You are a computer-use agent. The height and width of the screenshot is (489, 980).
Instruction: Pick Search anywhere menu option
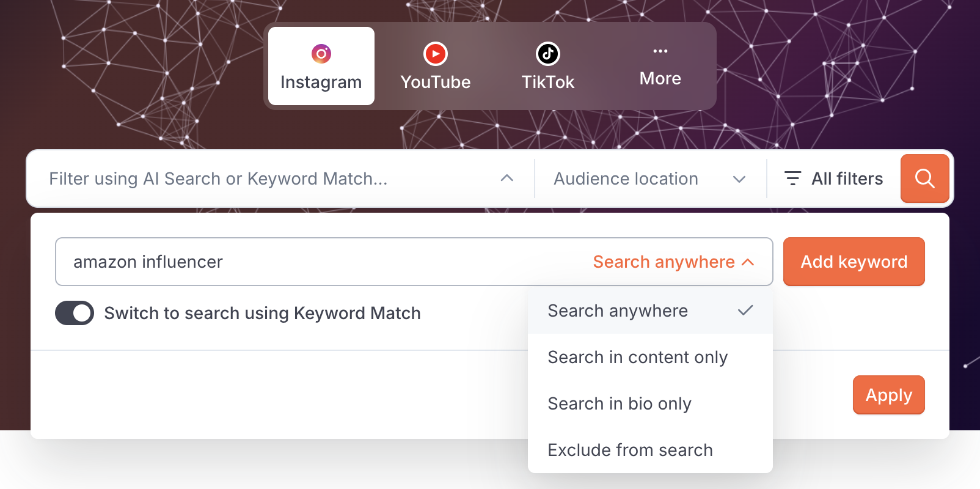coord(650,311)
